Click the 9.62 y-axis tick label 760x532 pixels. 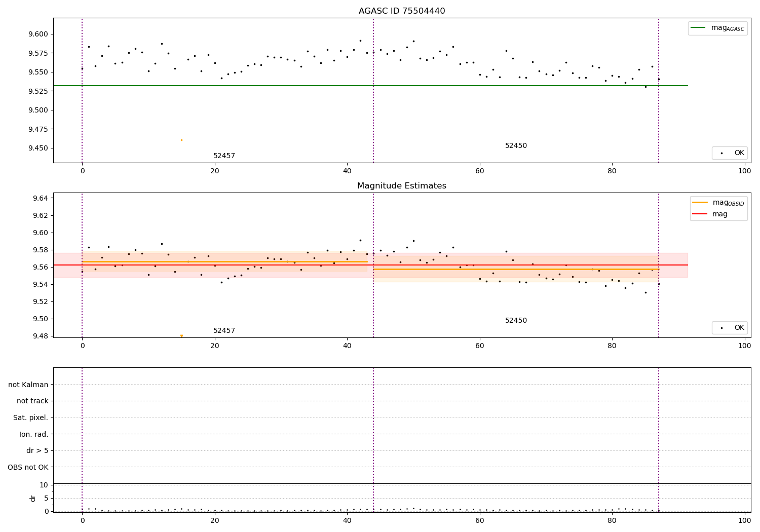(41, 215)
